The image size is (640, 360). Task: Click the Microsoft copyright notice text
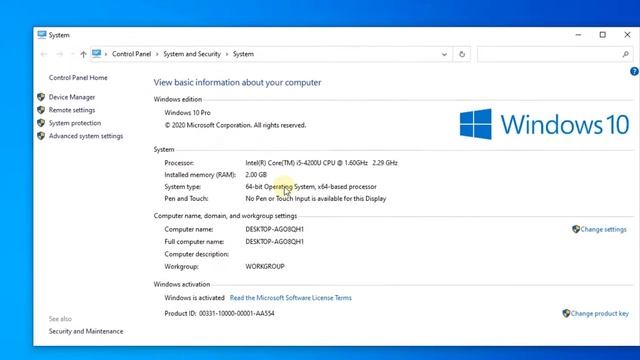[235, 125]
